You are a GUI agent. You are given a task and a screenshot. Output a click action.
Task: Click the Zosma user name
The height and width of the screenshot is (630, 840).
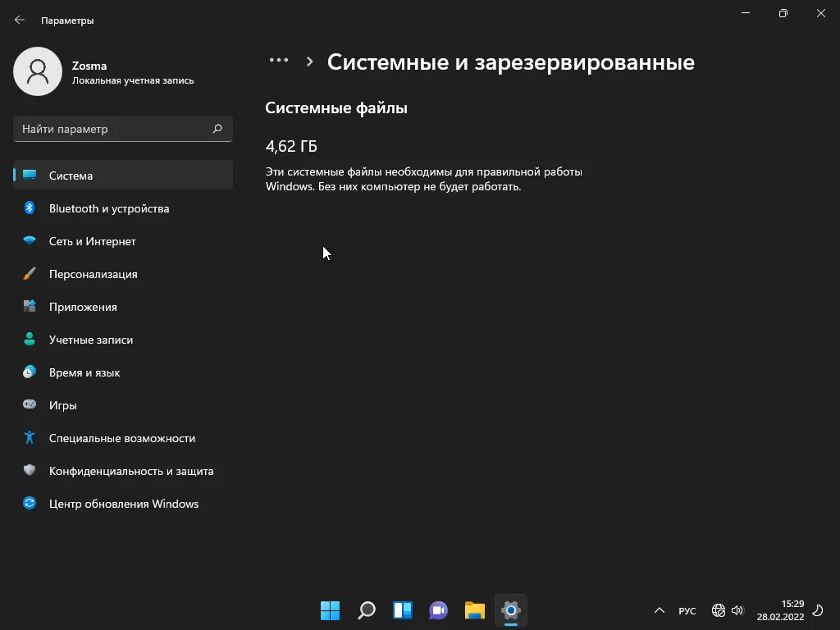pos(89,66)
